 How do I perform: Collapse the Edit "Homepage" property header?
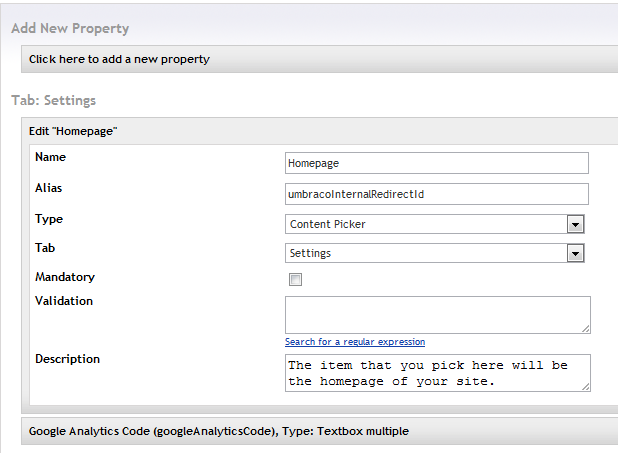(319, 131)
